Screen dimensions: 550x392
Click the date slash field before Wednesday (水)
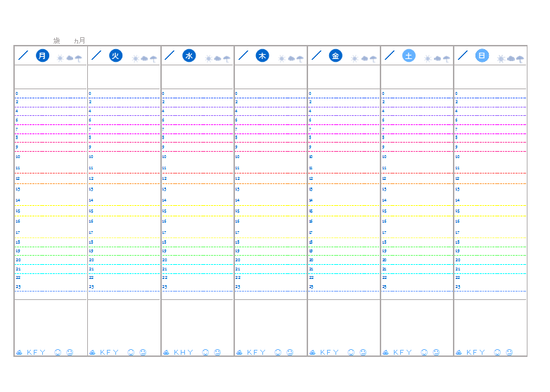point(170,55)
